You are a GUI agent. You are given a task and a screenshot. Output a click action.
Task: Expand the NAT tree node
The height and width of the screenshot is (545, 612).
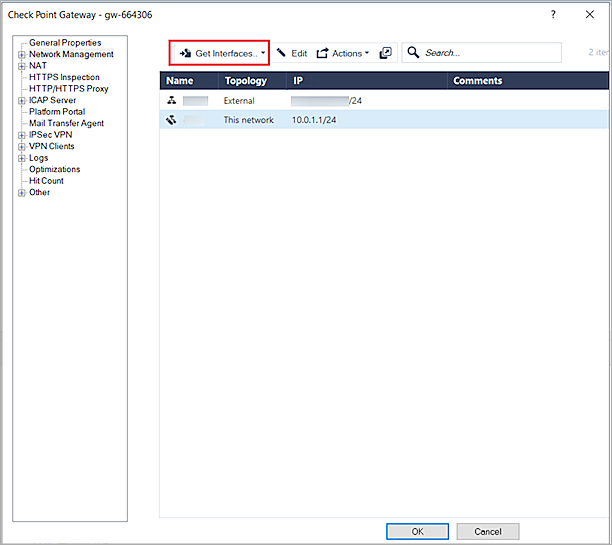pos(22,66)
